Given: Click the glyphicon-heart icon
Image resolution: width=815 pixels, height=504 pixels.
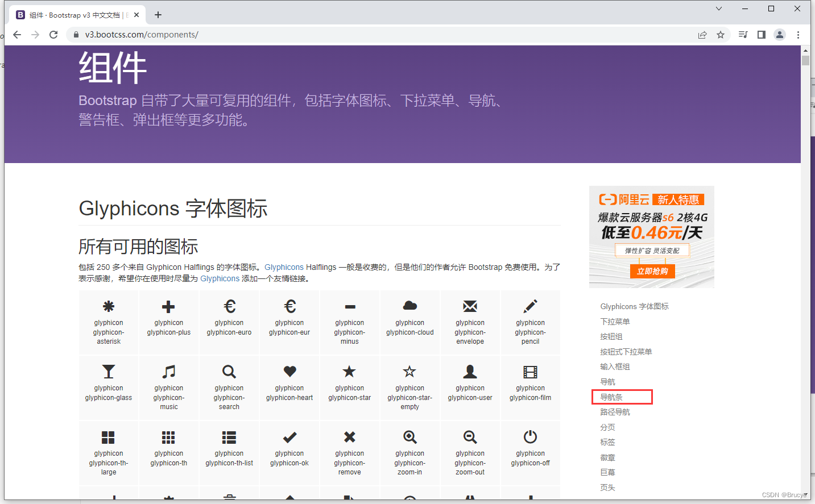Looking at the screenshot, I should coord(289,371).
